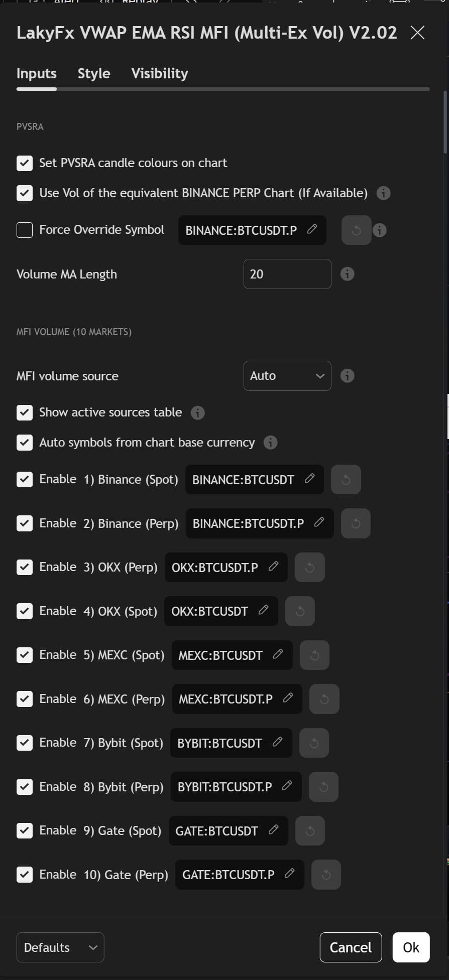View info about Volume MA Length

click(347, 274)
